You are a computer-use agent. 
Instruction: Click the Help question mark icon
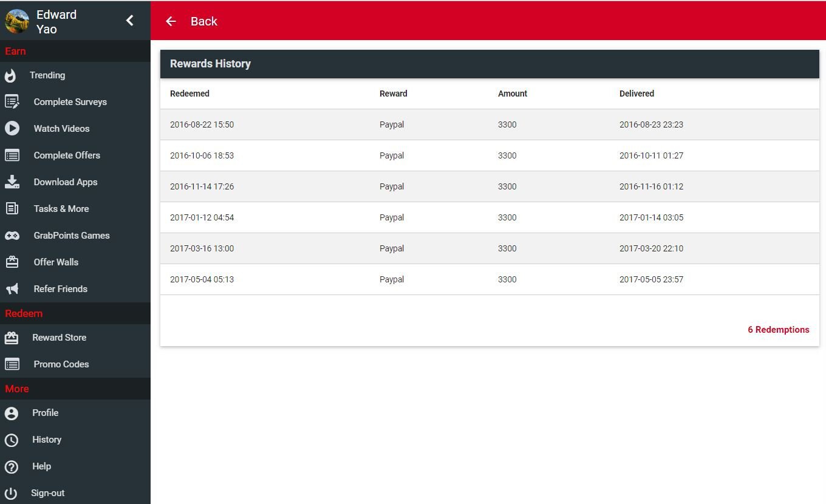click(x=12, y=467)
